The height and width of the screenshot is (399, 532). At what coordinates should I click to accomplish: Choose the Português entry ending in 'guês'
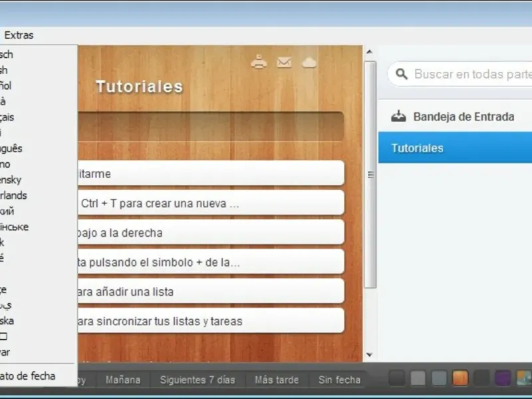[x=11, y=148]
